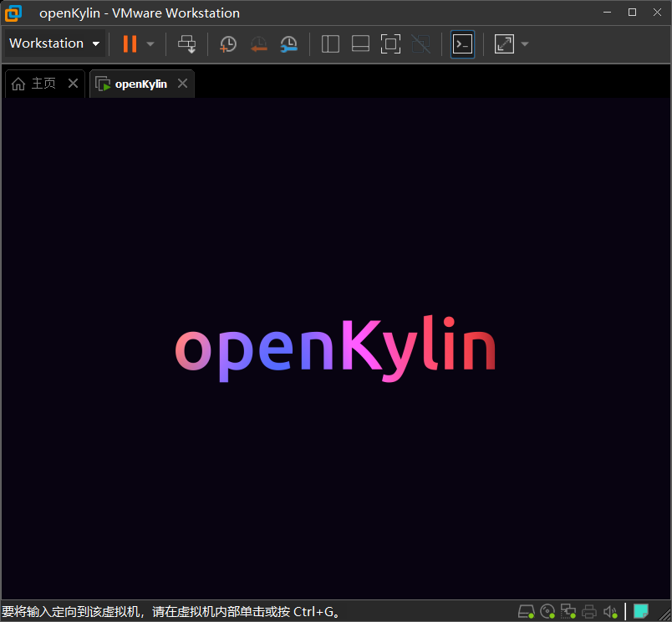
Task: Minimize the VMware Workstation window
Action: (607, 13)
